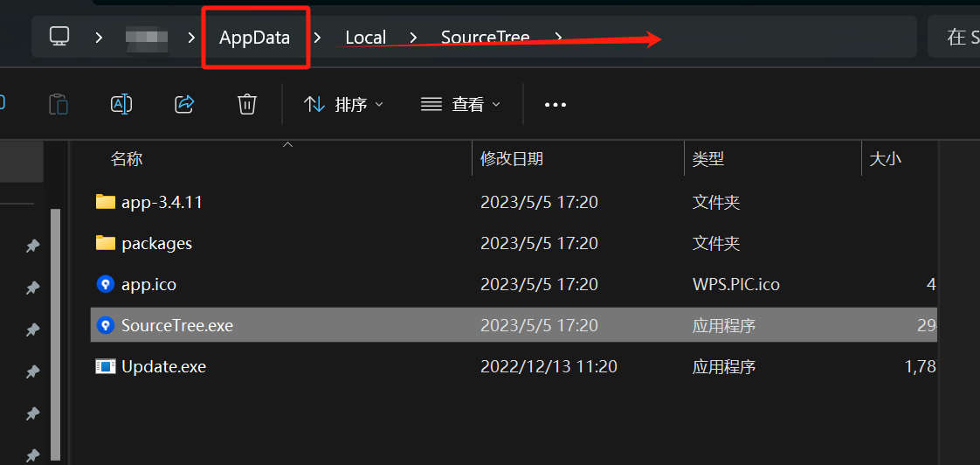Select the SourceTree.exe application icon
The width and height of the screenshot is (980, 465).
[x=106, y=325]
